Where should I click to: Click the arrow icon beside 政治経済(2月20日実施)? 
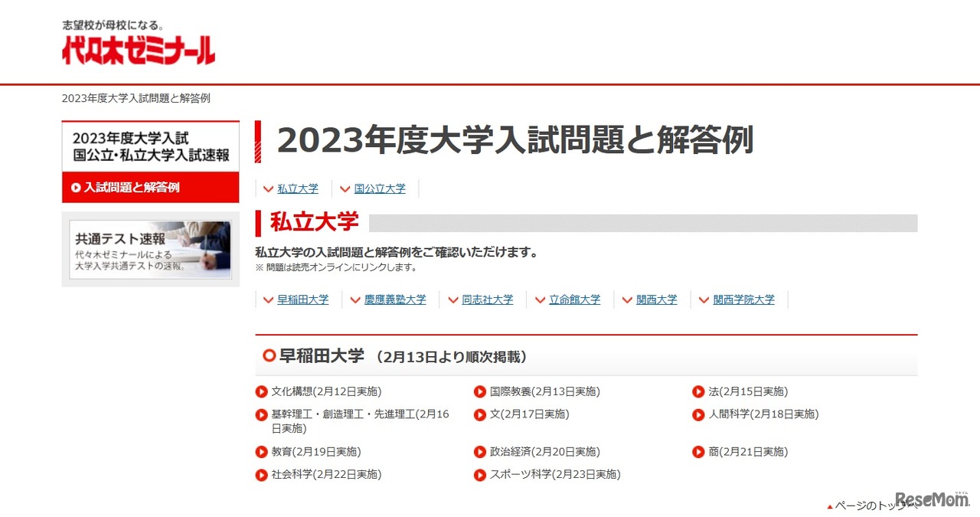coord(480,452)
